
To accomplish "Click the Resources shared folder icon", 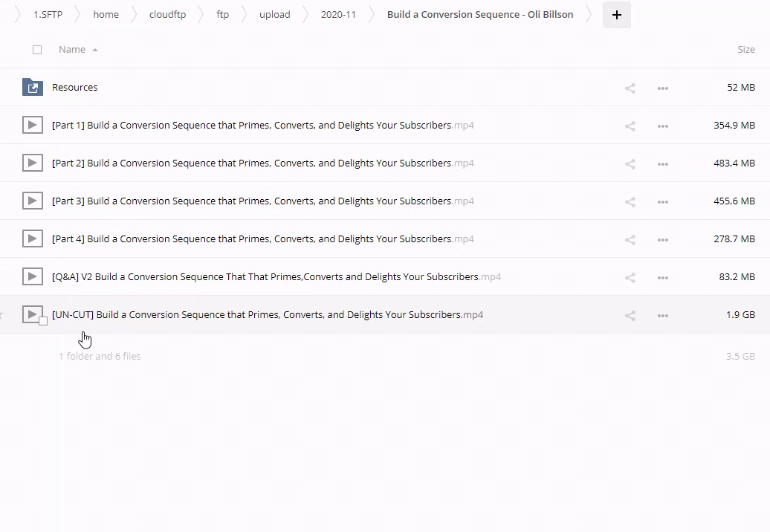I will (32, 87).
